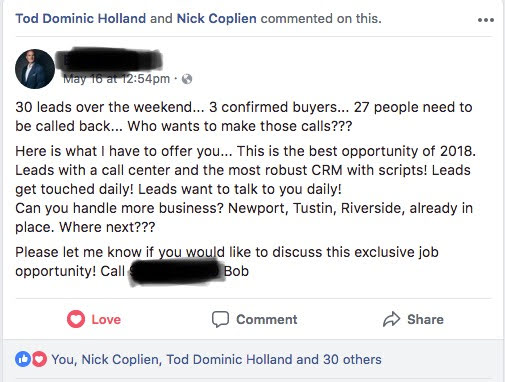Select Nick Coplien in the reactions line
The image size is (505, 382).
(122, 359)
